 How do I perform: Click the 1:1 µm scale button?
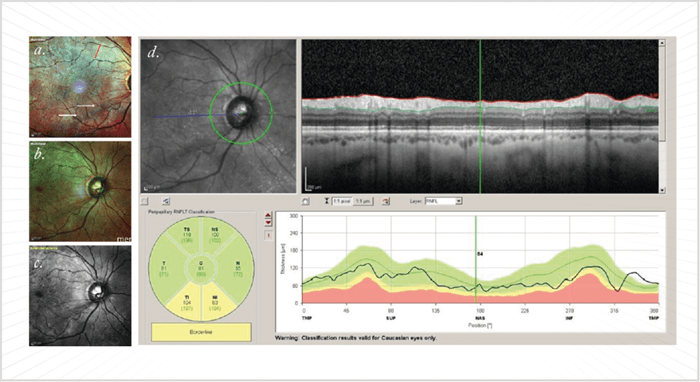(x=362, y=201)
